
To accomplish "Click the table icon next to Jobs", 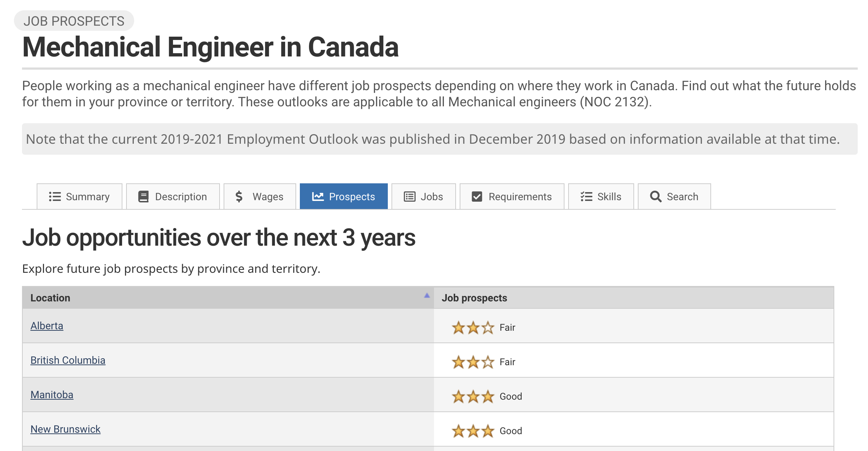I will pos(409,196).
